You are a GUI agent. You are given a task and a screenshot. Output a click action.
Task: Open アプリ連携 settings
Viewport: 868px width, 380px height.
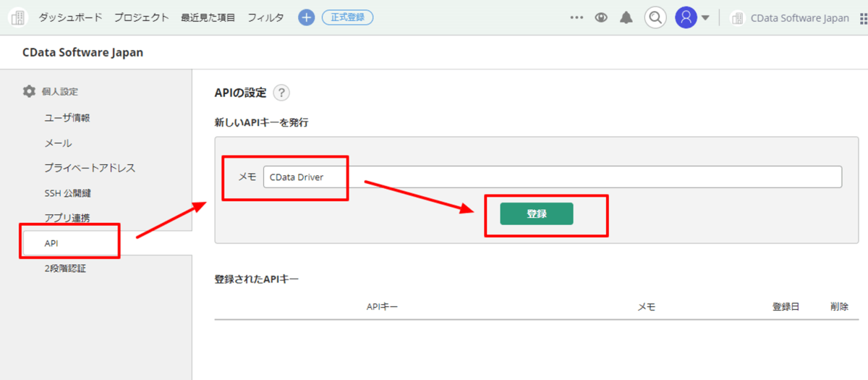[x=67, y=218]
